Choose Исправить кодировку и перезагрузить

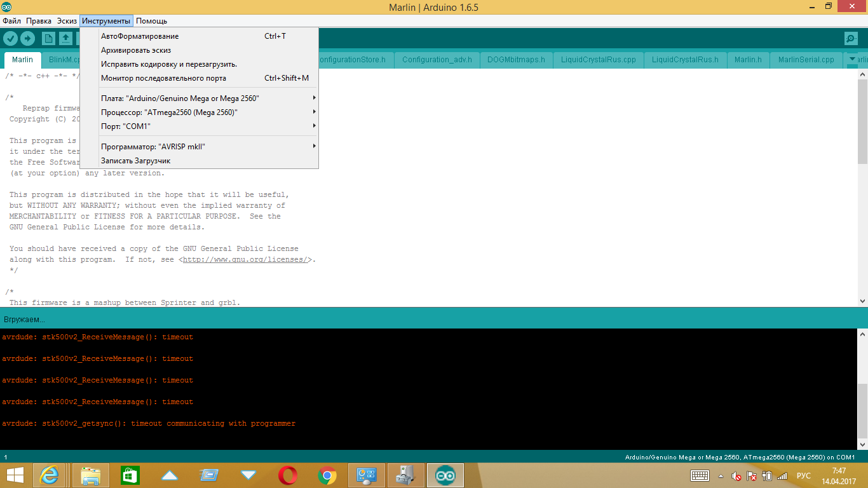199,64
